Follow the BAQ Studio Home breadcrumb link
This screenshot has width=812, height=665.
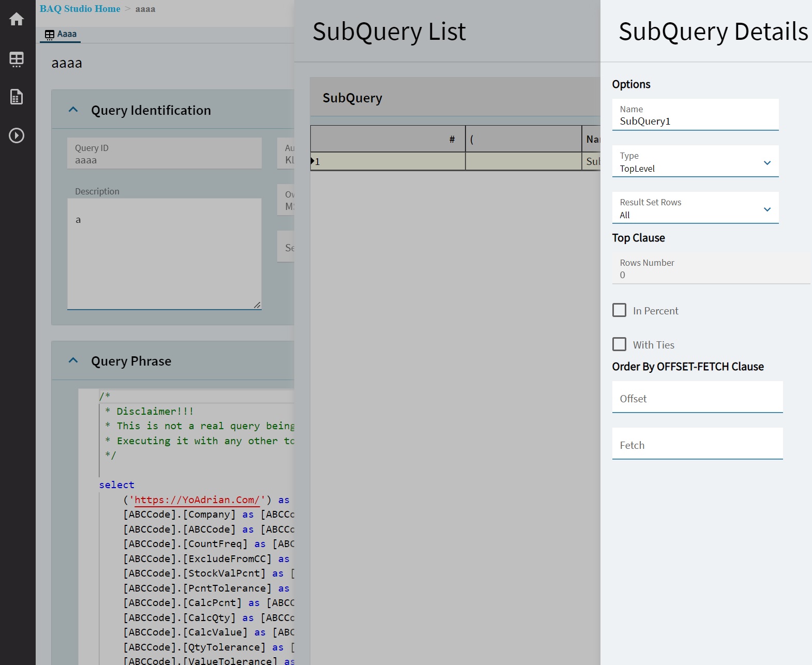(80, 9)
